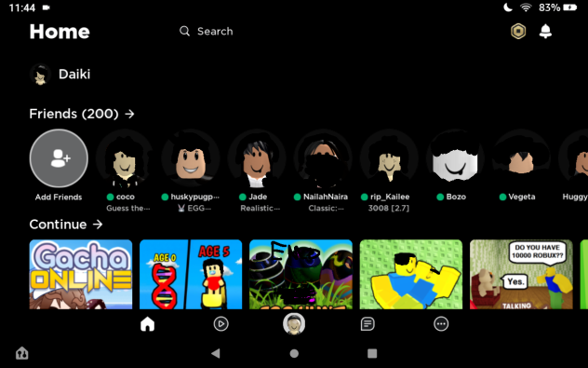
Task: Tap the Add Friends circle button
Action: [59, 158]
